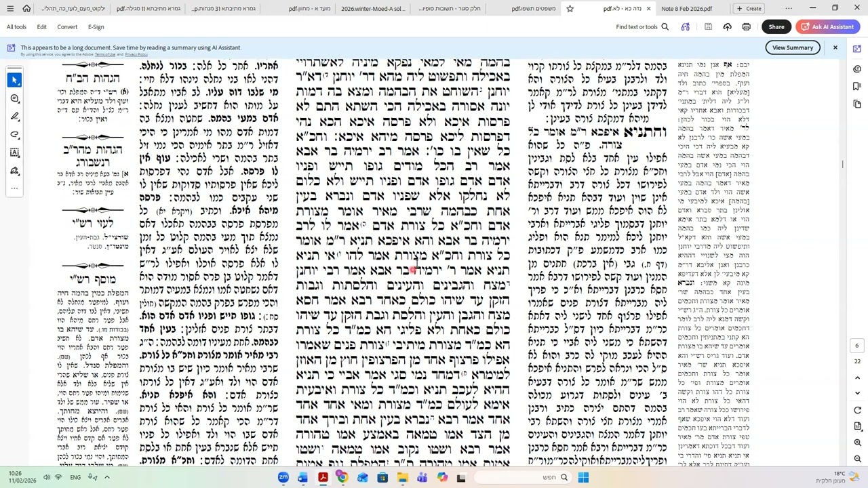
Task: Show hidden system tray icons chevron
Action: tap(106, 477)
